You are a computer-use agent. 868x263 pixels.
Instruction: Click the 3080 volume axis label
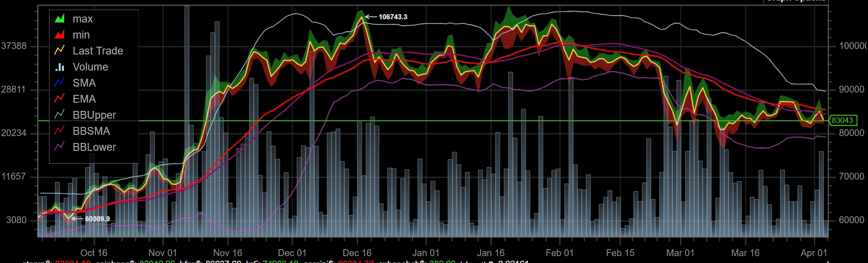coord(17,220)
